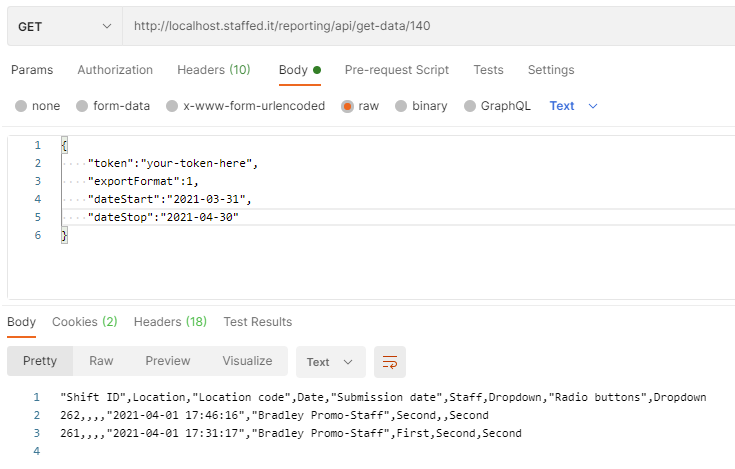Switch to the Params tab

[x=32, y=70]
